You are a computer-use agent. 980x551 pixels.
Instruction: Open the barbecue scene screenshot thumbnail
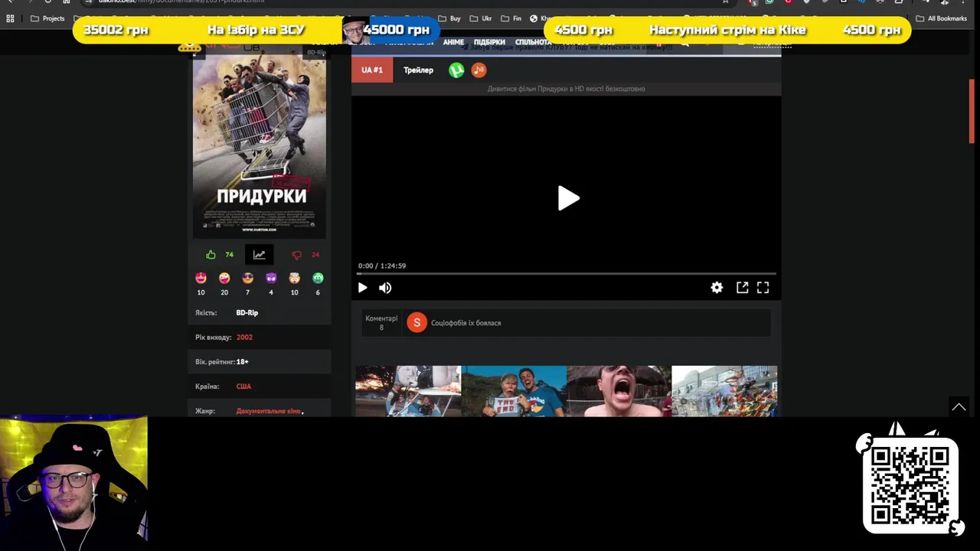[408, 391]
